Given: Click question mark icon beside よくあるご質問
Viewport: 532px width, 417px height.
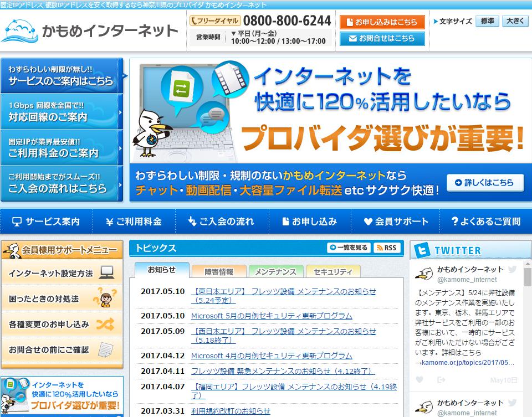Looking at the screenshot, I should coord(454,222).
